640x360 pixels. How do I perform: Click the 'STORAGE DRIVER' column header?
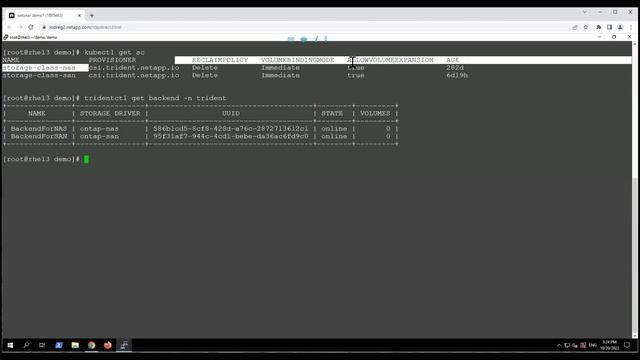click(x=110, y=113)
